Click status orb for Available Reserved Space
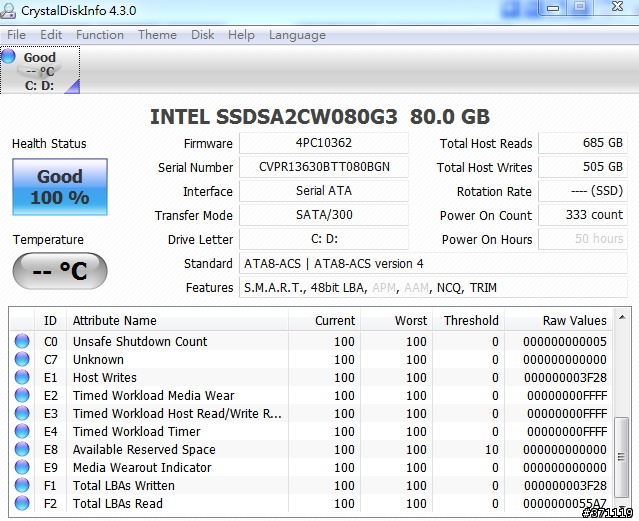The height and width of the screenshot is (521, 639). (x=22, y=449)
